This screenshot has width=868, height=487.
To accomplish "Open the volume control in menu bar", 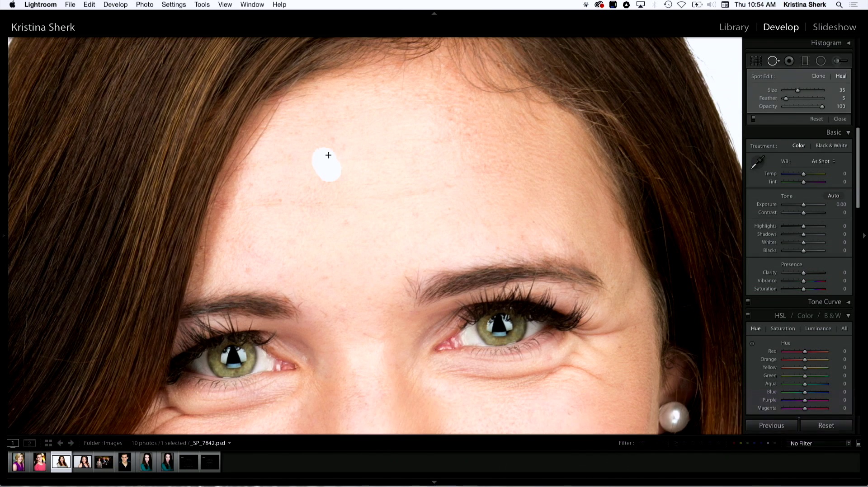I will 711,5.
